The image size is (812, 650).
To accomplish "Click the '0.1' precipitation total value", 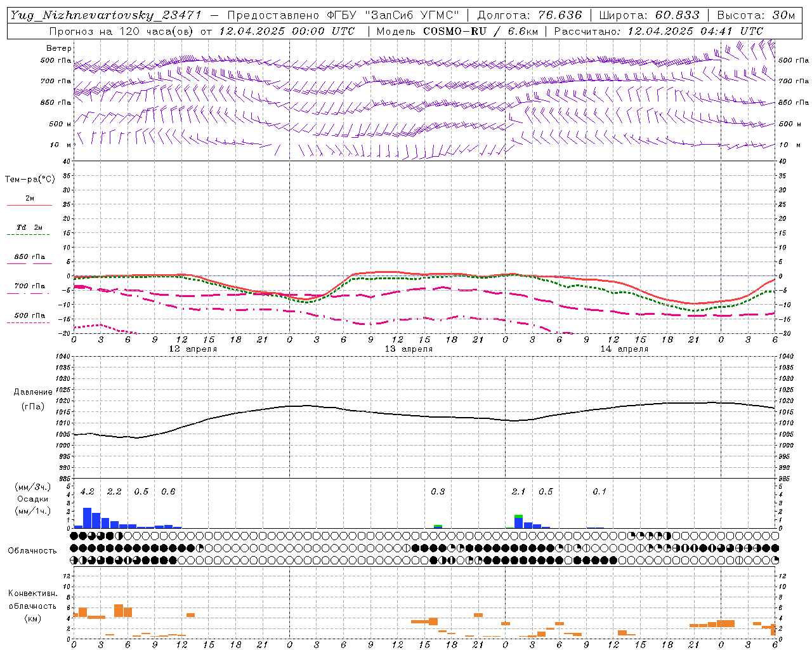I will [599, 491].
